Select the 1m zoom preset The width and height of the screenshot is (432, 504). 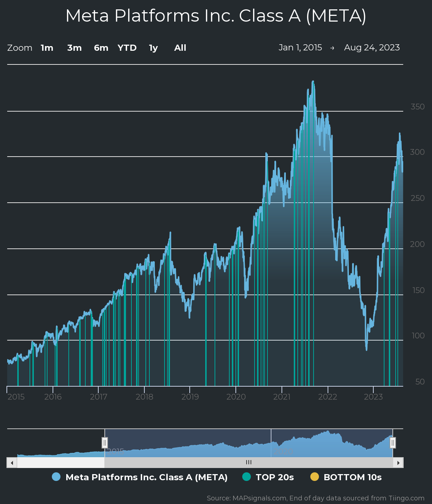pyautogui.click(x=47, y=48)
